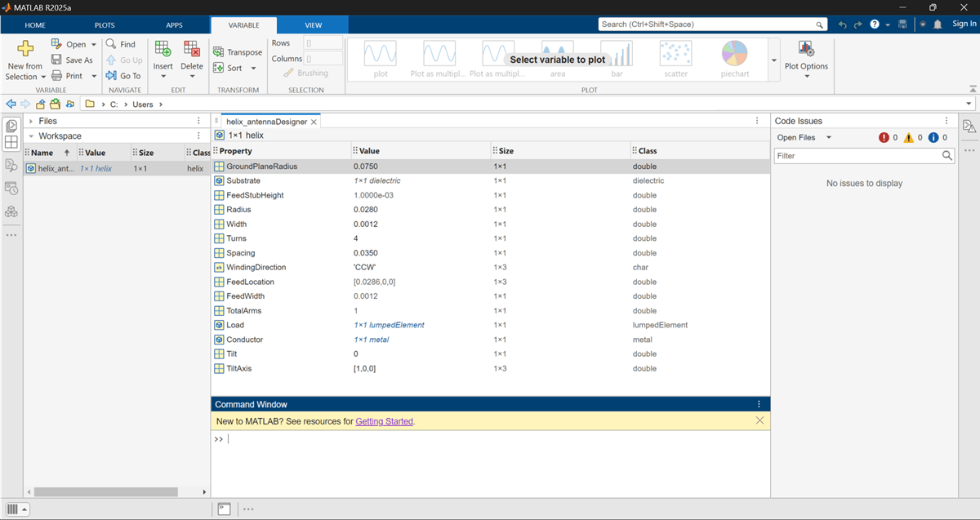The image size is (980, 520).
Task: Open the 1×1 metal Conductor value
Action: coord(372,340)
